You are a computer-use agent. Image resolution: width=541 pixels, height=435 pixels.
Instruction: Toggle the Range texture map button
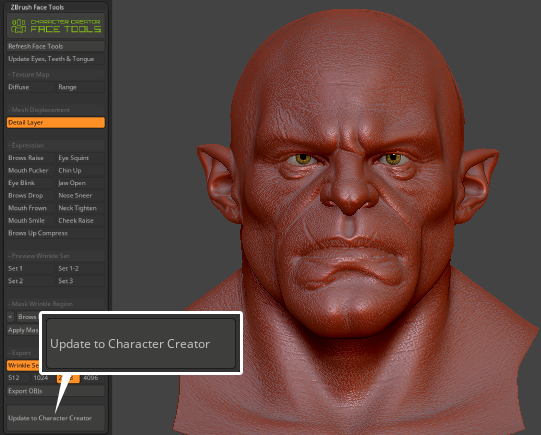point(80,87)
